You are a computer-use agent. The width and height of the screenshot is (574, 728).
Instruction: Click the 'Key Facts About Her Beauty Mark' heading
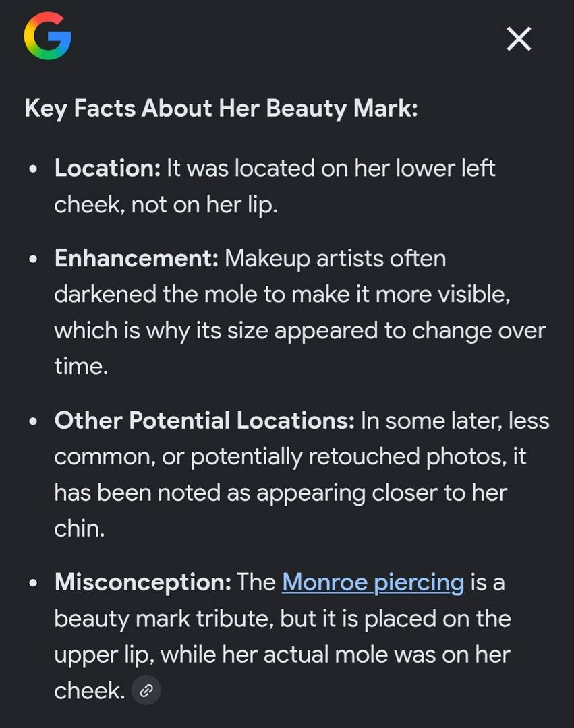tap(221, 108)
